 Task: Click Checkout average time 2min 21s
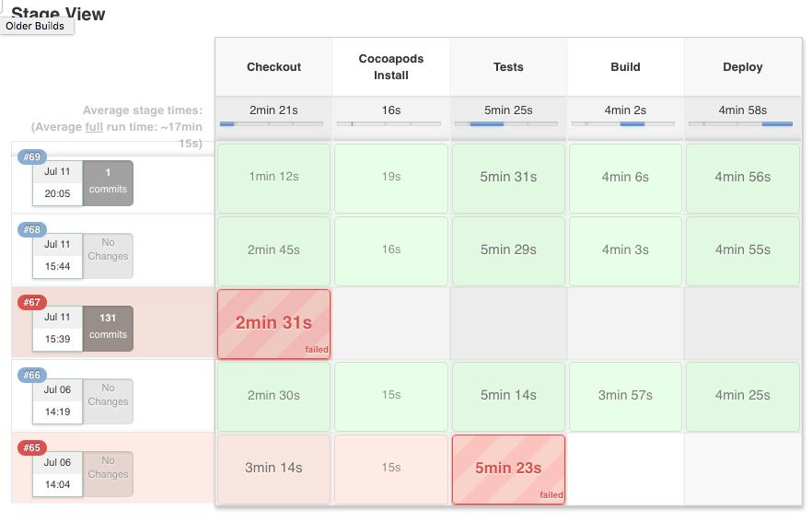[273, 110]
